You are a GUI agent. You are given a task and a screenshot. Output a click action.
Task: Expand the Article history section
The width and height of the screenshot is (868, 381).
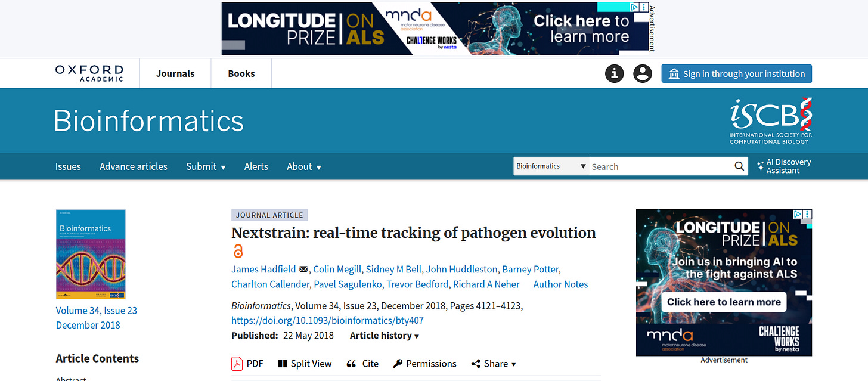(x=385, y=336)
